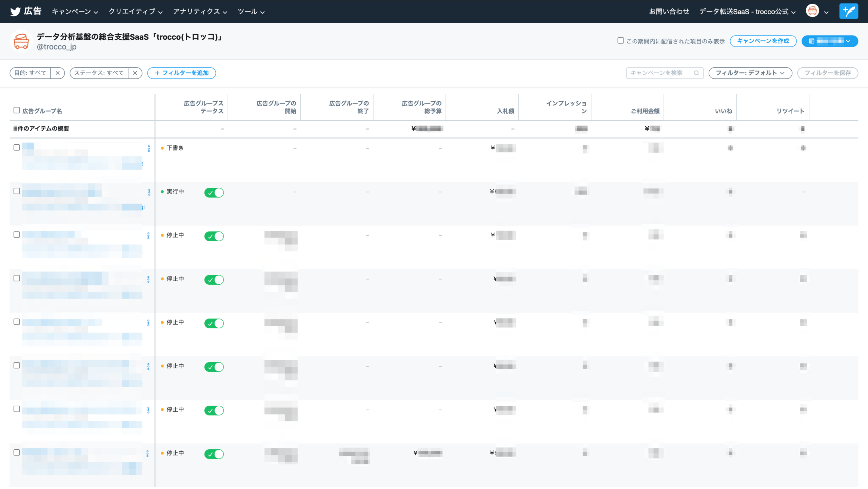Remove the 目的: すべて filter chip
868x489 pixels.
pos(58,73)
